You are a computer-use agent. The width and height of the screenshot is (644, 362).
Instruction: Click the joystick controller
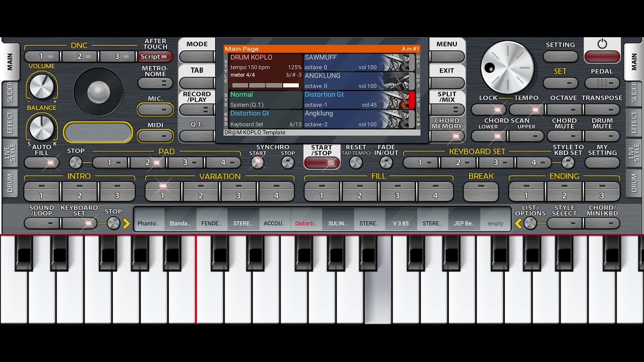[98, 92]
